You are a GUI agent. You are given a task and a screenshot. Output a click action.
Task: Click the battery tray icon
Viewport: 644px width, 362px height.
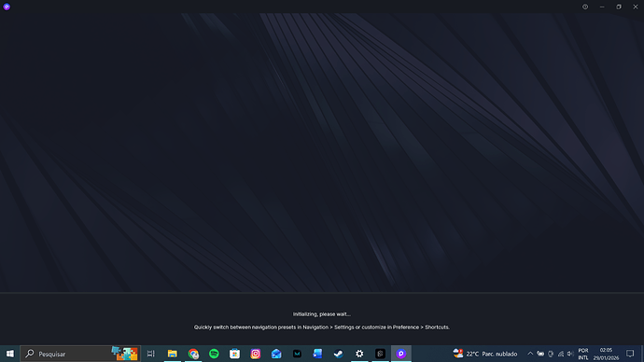(540, 354)
